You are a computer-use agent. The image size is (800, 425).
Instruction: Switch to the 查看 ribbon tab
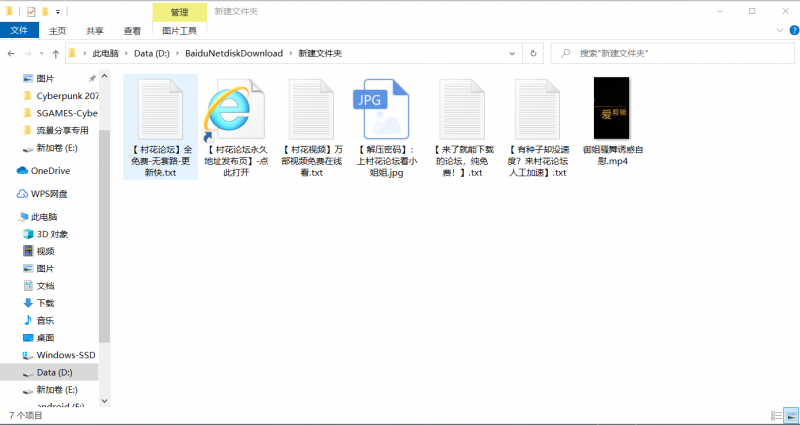point(131,31)
